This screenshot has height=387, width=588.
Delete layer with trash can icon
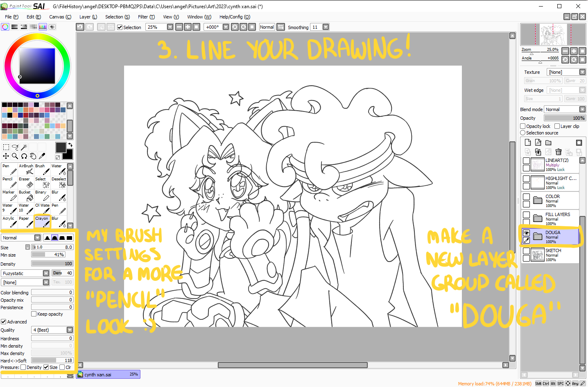[x=558, y=152]
